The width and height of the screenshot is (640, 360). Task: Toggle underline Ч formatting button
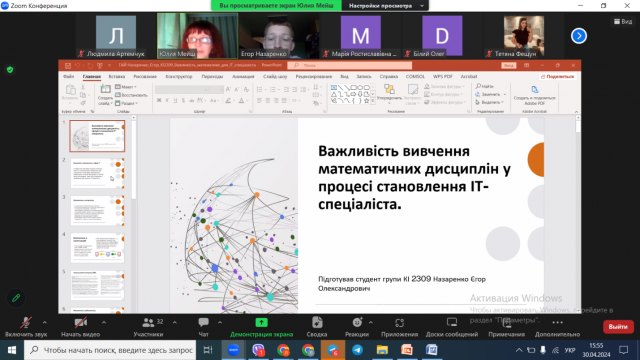click(176, 100)
